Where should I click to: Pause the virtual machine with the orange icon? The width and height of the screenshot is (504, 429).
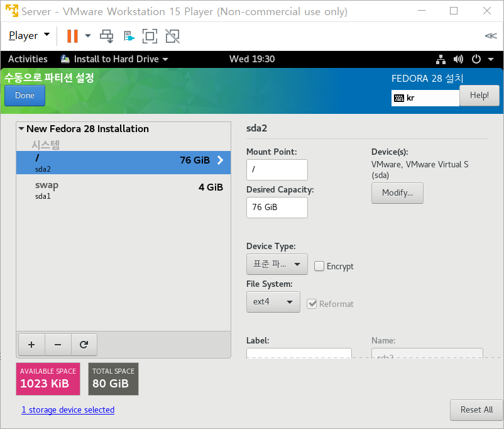[72, 36]
